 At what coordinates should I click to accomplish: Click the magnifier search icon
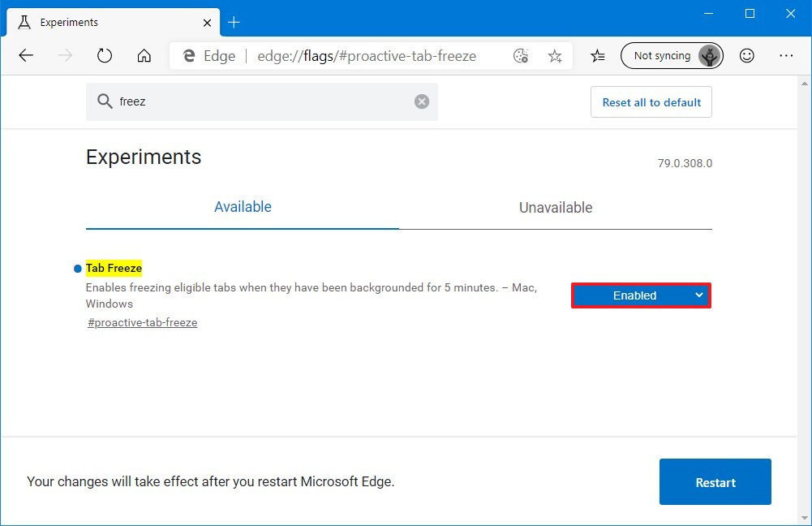point(105,101)
